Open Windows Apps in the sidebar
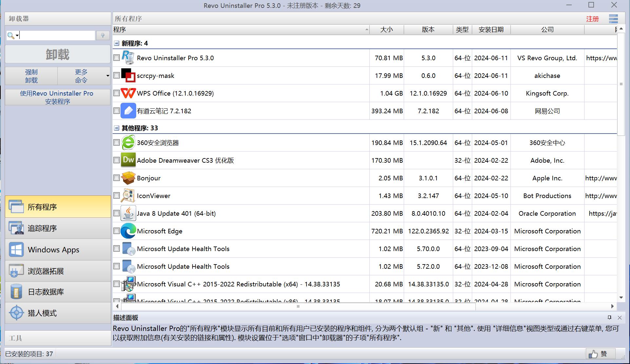The image size is (630, 364). click(x=58, y=250)
